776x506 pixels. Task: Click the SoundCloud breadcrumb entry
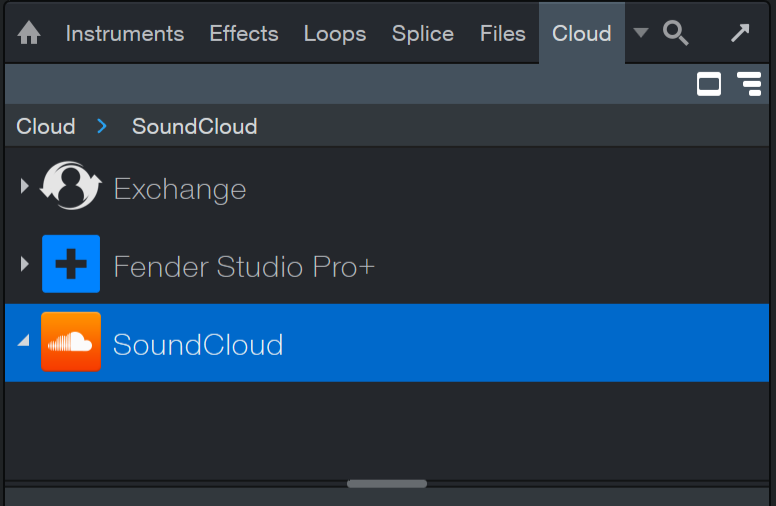pyautogui.click(x=194, y=126)
